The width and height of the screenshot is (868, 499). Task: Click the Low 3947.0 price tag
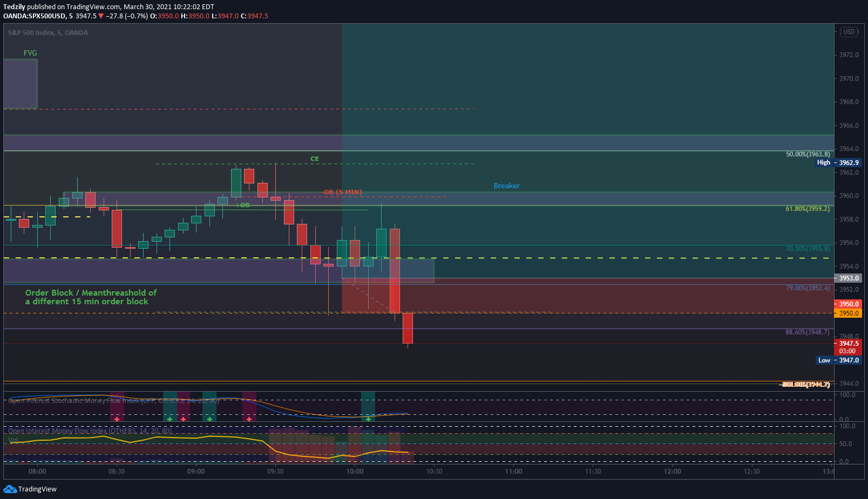(x=838, y=360)
